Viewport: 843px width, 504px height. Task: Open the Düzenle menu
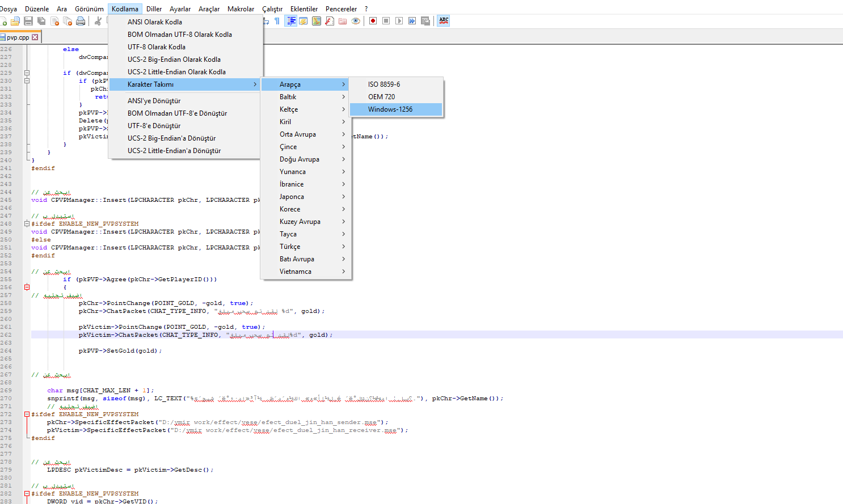[x=37, y=9]
